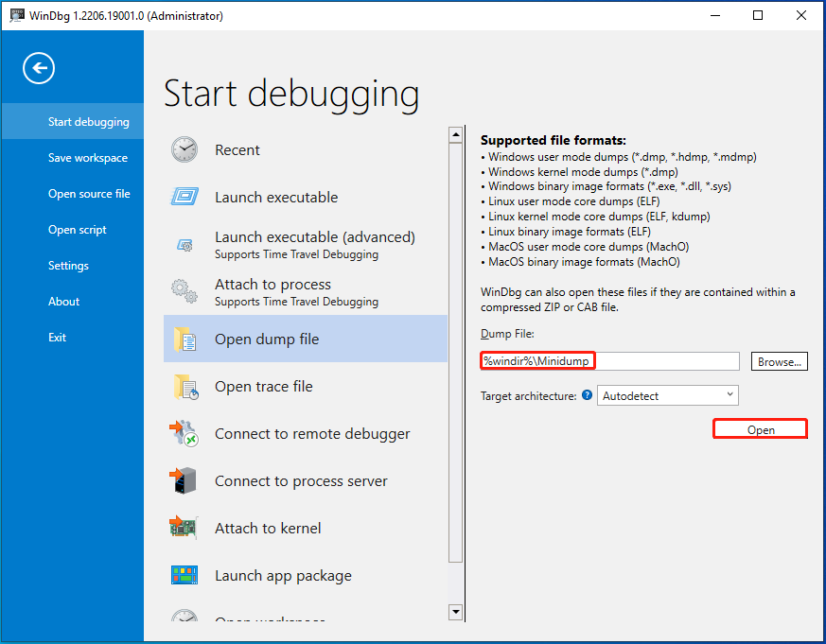826x644 pixels.
Task: Click the options list scrollbar thumb
Action: coord(456,353)
